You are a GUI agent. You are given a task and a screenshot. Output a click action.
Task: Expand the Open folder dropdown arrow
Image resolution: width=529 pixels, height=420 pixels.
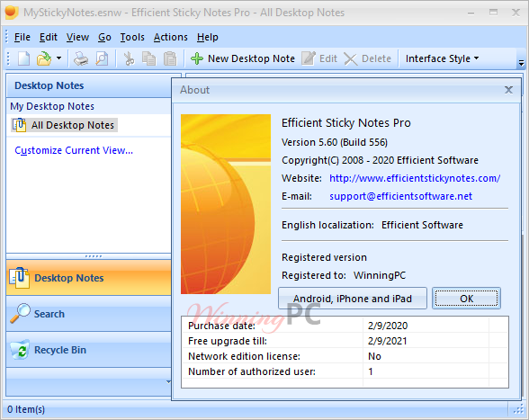tap(58, 58)
